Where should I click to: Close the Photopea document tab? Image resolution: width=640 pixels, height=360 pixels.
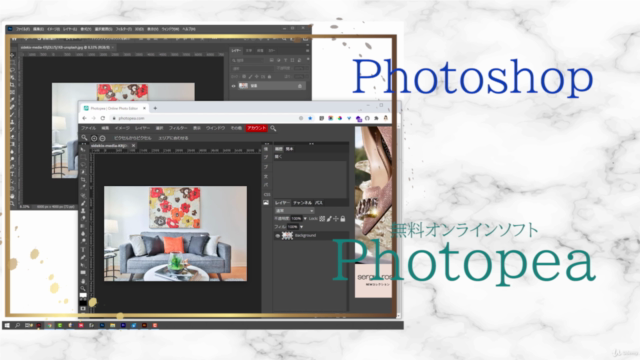point(133,146)
